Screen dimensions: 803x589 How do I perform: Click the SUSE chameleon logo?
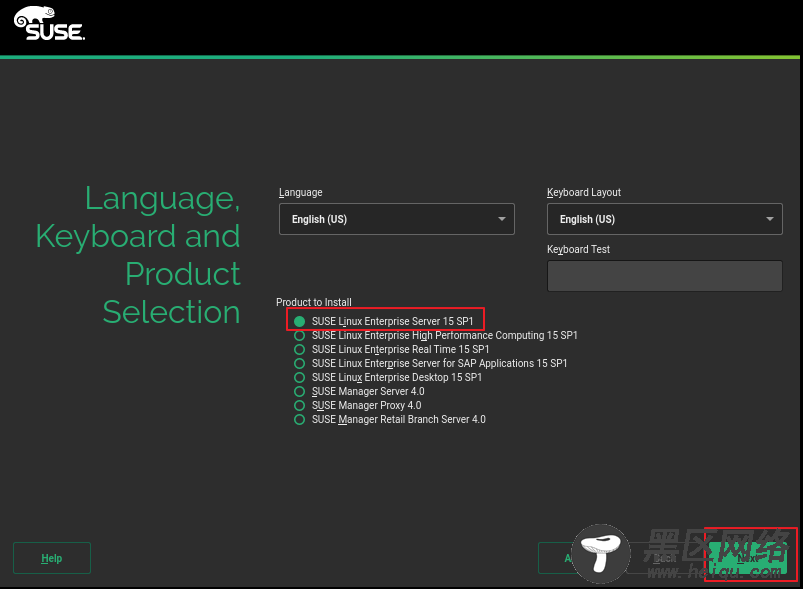click(50, 24)
